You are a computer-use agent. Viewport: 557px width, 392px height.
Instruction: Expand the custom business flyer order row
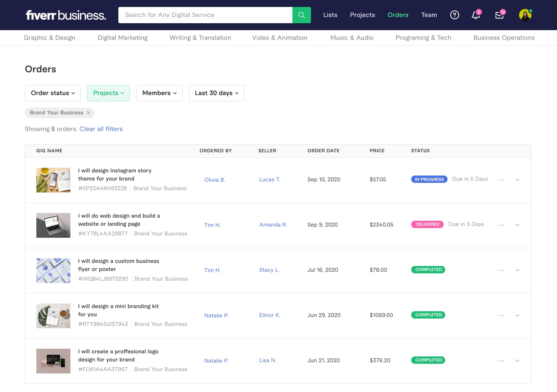tap(517, 270)
